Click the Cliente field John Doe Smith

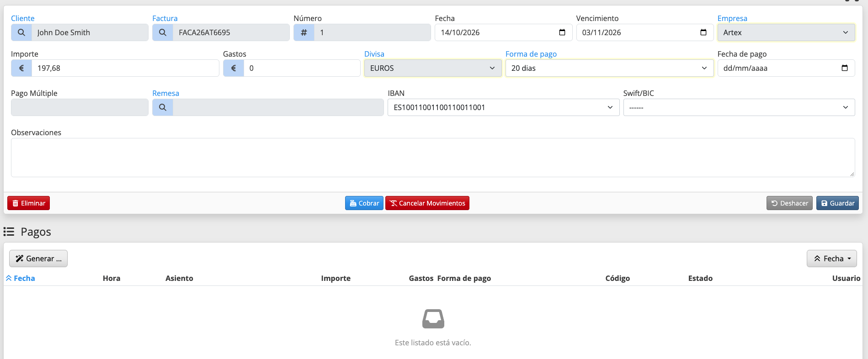(90, 32)
